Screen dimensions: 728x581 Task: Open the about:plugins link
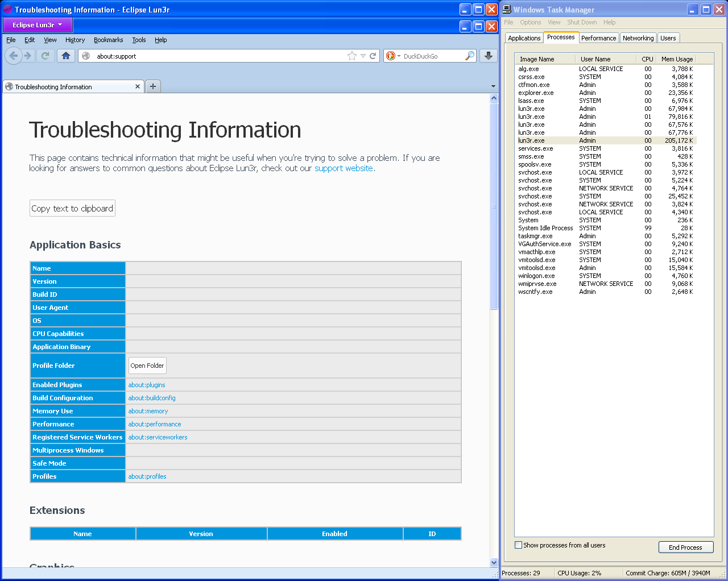(x=147, y=385)
